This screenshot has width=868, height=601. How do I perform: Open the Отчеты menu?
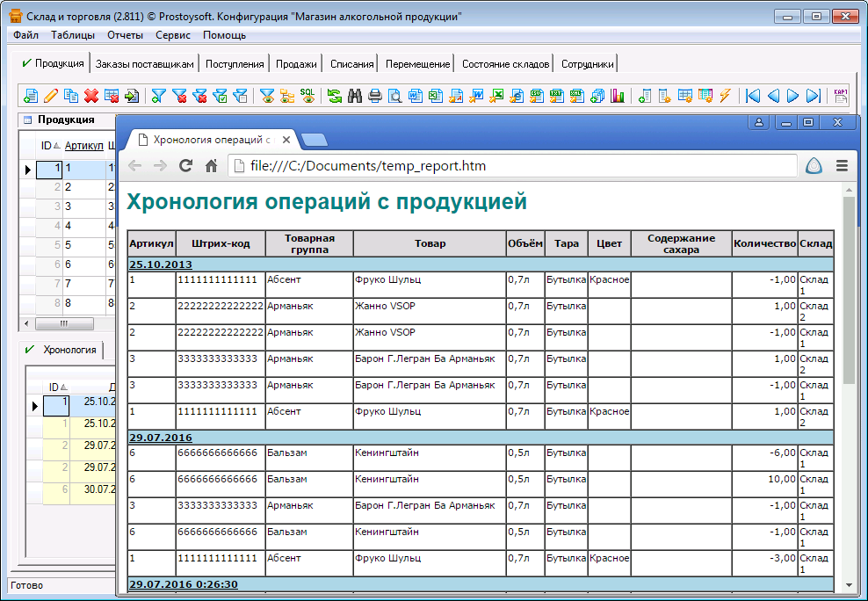click(125, 35)
